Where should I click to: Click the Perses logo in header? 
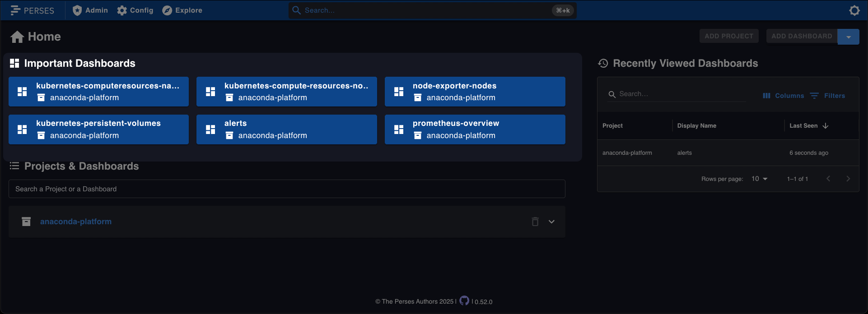click(x=32, y=10)
